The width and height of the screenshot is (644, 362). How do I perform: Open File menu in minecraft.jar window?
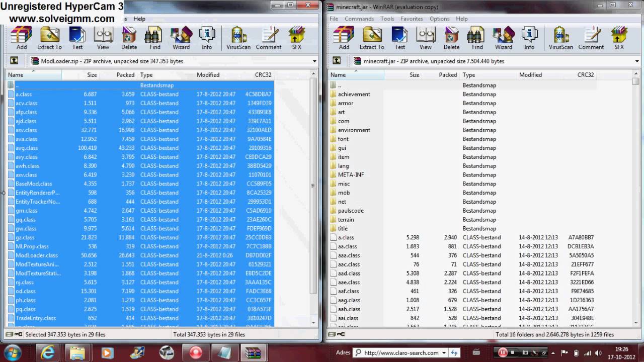pos(334,19)
